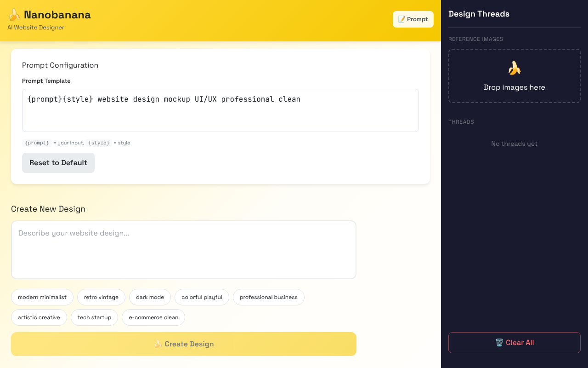Click the Nanobanana title text
This screenshot has height=368, width=588.
coord(57,15)
